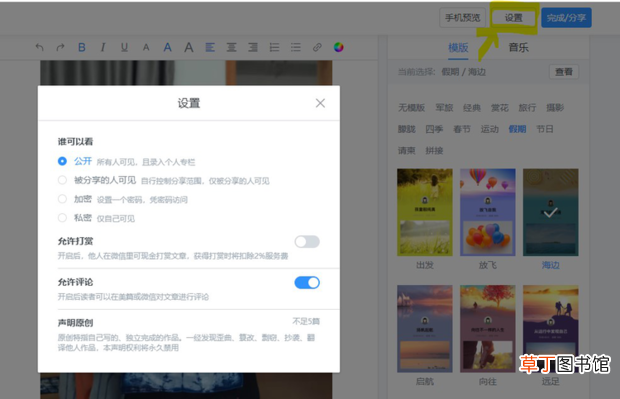620x399 pixels.
Task: Select the large font size A
Action: (189, 47)
